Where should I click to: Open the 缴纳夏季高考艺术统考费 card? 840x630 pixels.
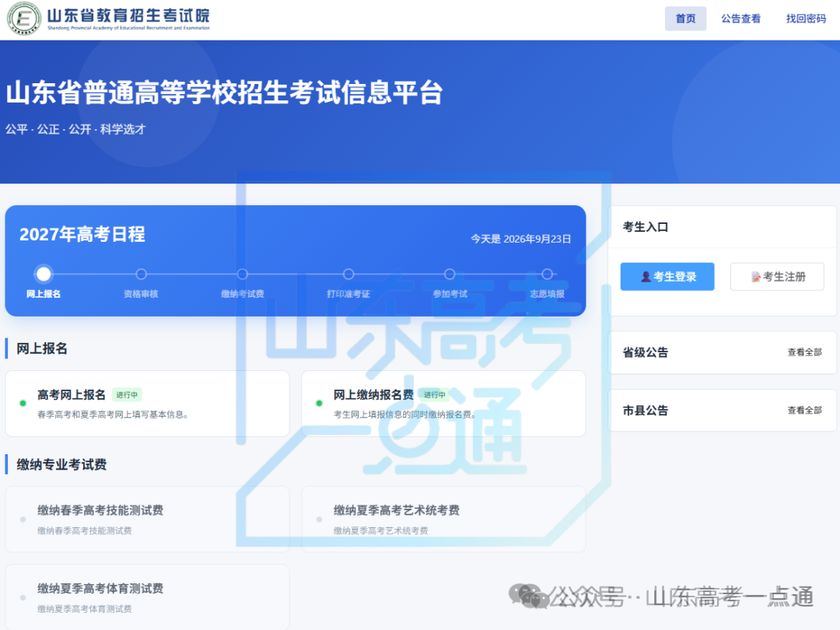click(443, 519)
